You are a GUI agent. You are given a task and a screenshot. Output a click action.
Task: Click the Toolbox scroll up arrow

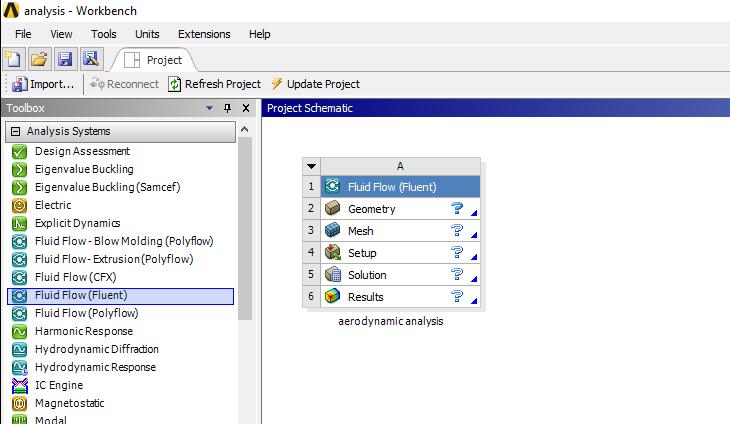tap(245, 129)
